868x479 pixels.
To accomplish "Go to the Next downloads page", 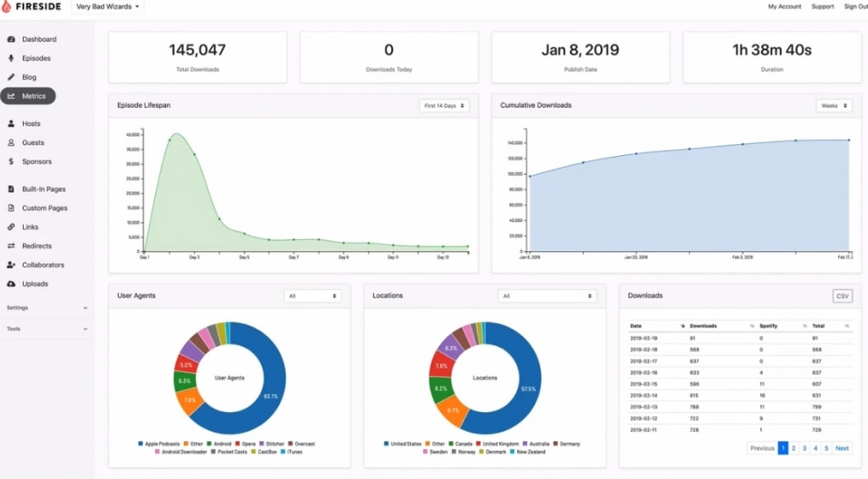I will [842, 448].
